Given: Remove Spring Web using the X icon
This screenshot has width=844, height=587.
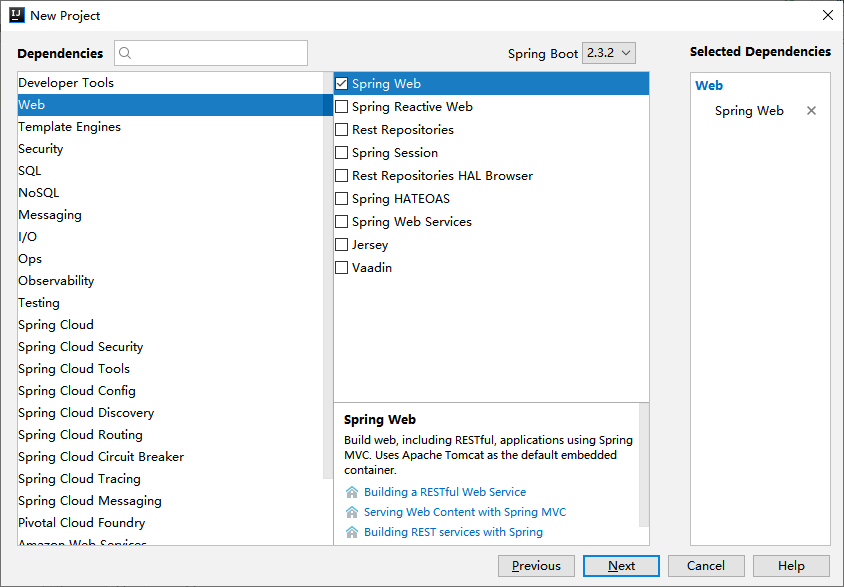Looking at the screenshot, I should pyautogui.click(x=811, y=111).
